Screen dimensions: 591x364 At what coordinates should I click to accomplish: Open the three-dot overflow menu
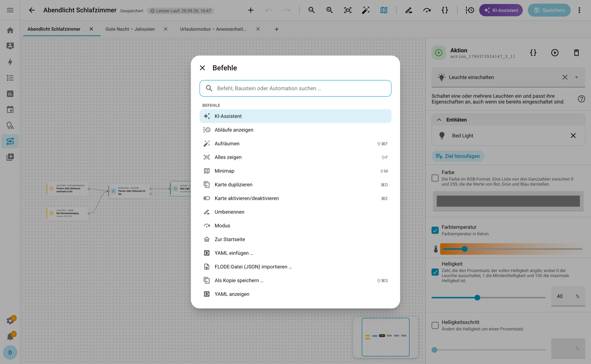(x=579, y=10)
